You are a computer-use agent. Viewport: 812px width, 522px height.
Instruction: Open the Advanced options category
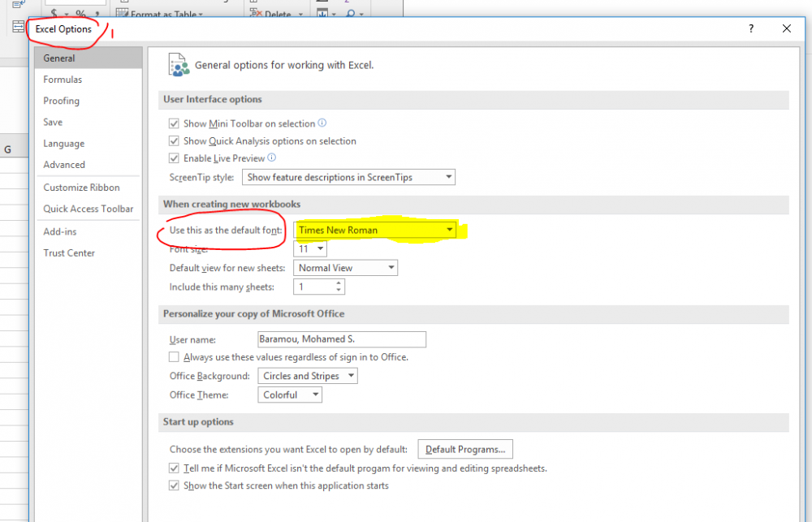click(64, 165)
